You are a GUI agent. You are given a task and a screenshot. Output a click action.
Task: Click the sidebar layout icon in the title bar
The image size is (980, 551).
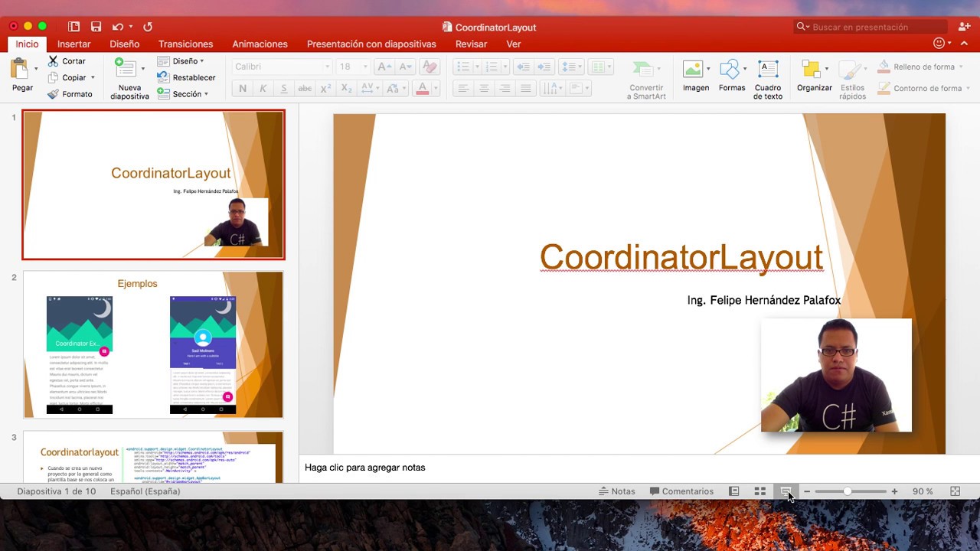tap(73, 27)
